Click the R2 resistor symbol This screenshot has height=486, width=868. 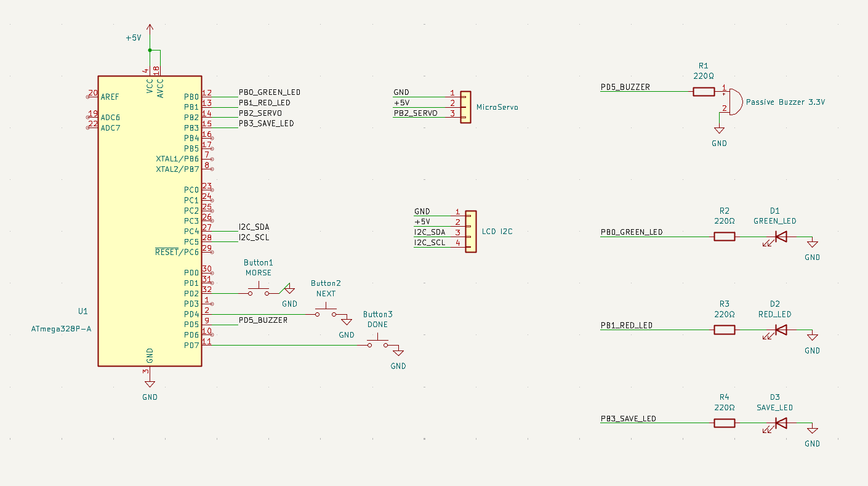pyautogui.click(x=724, y=237)
